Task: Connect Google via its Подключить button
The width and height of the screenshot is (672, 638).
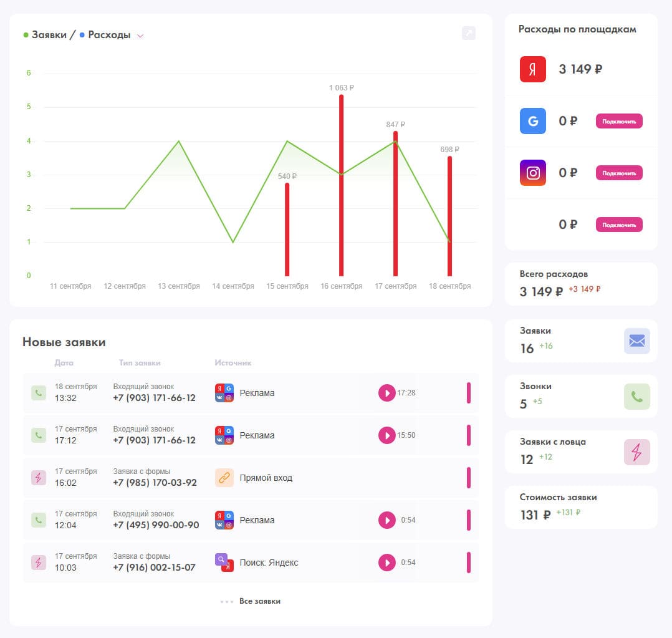Action: click(619, 122)
